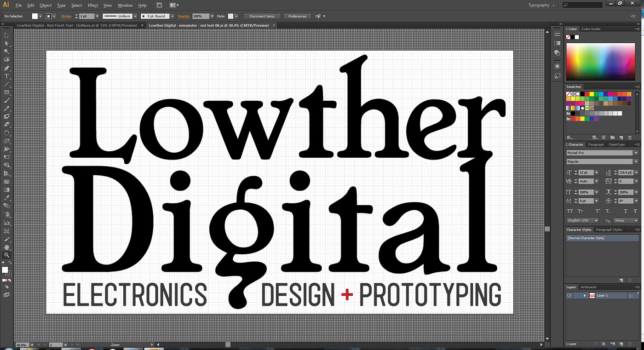Open the zoom level 40.4% dropdown

pos(32,344)
